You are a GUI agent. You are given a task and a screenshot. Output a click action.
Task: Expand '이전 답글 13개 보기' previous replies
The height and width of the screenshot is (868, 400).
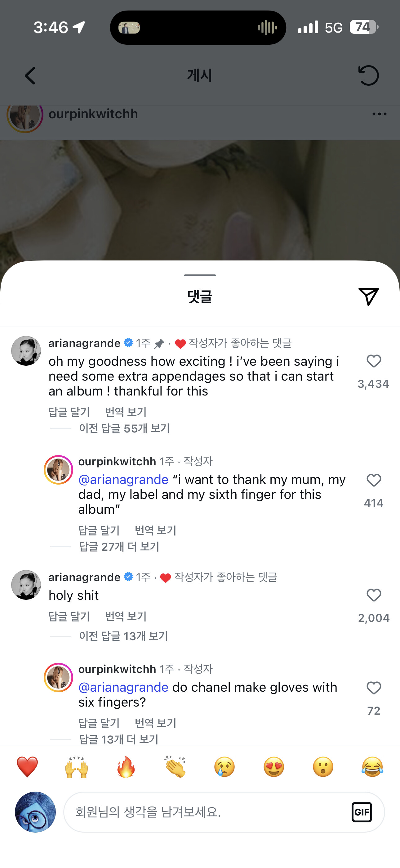coord(123,636)
